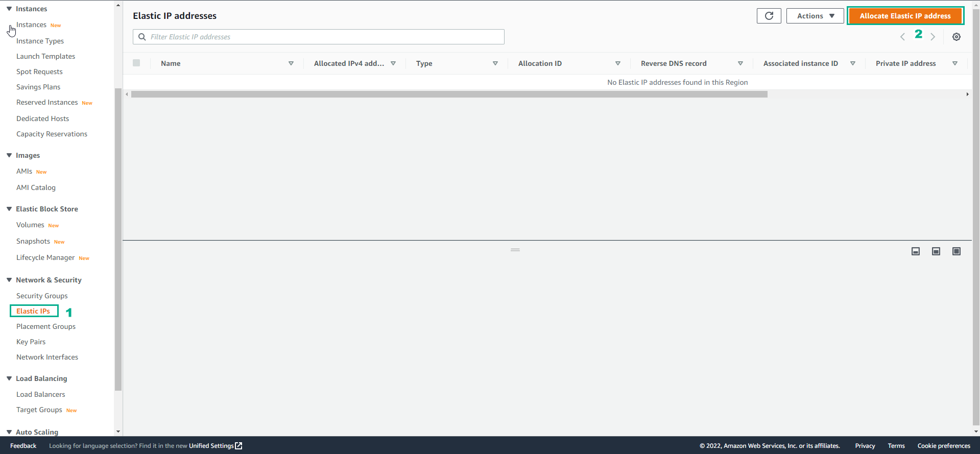Viewport: 980px width, 454px height.
Task: Go to Key Pairs
Action: click(31, 342)
